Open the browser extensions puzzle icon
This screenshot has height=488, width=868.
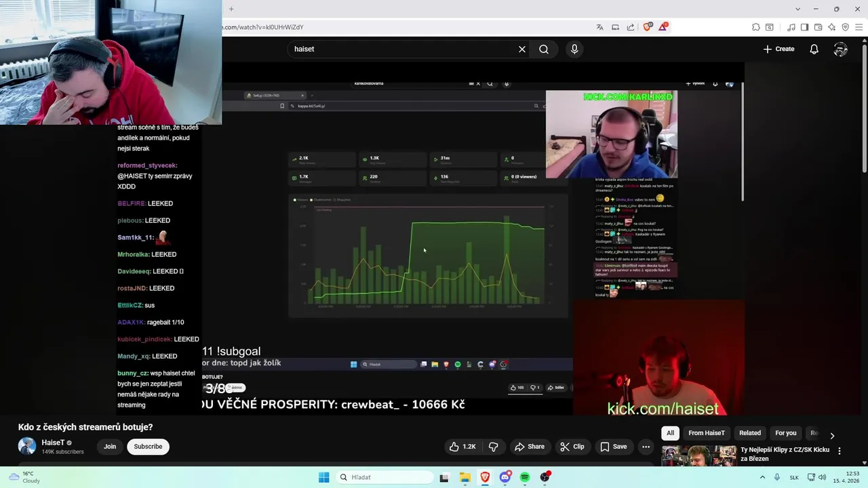[x=756, y=27]
